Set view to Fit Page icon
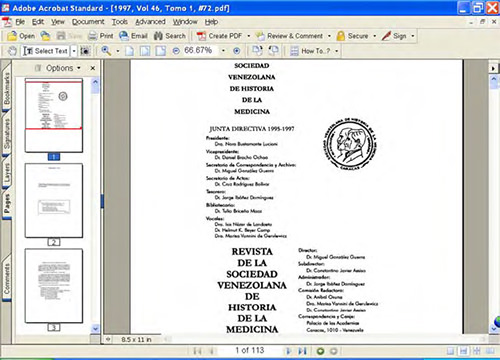Viewport: 500px width, 360px height. (x=145, y=51)
